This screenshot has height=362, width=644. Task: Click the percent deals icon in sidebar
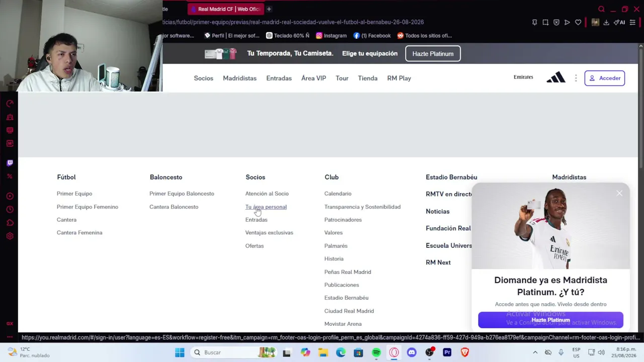(x=10, y=176)
